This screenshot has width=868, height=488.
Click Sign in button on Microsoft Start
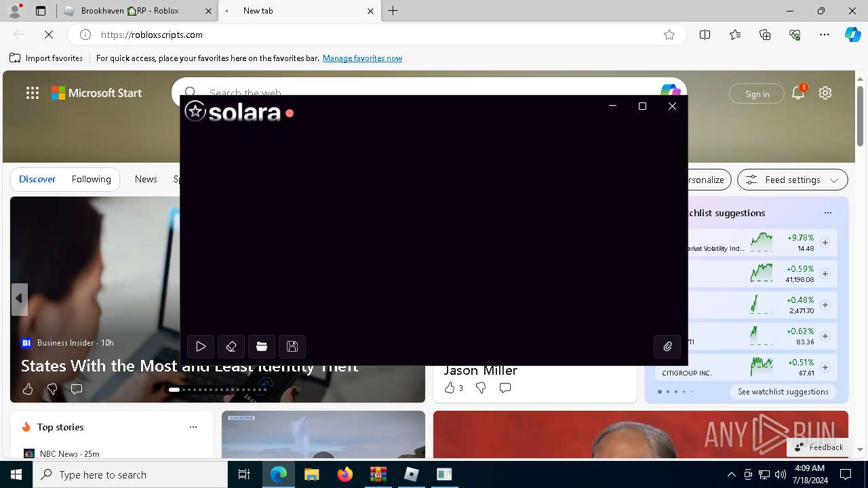(757, 94)
